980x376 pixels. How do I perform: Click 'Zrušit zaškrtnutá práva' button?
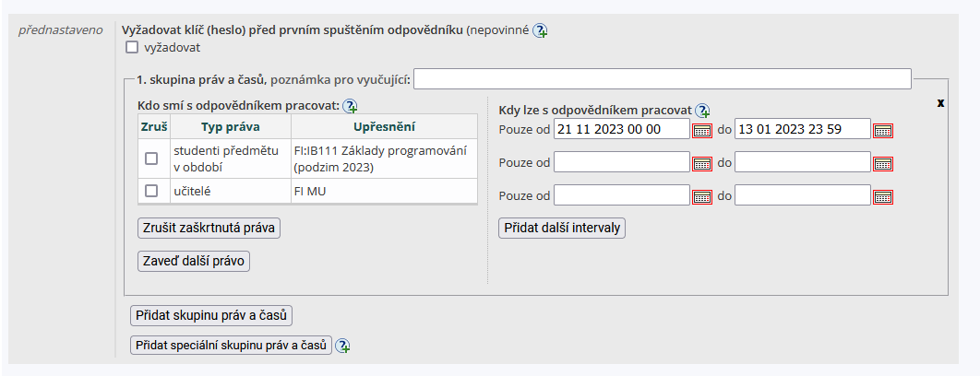tap(209, 228)
